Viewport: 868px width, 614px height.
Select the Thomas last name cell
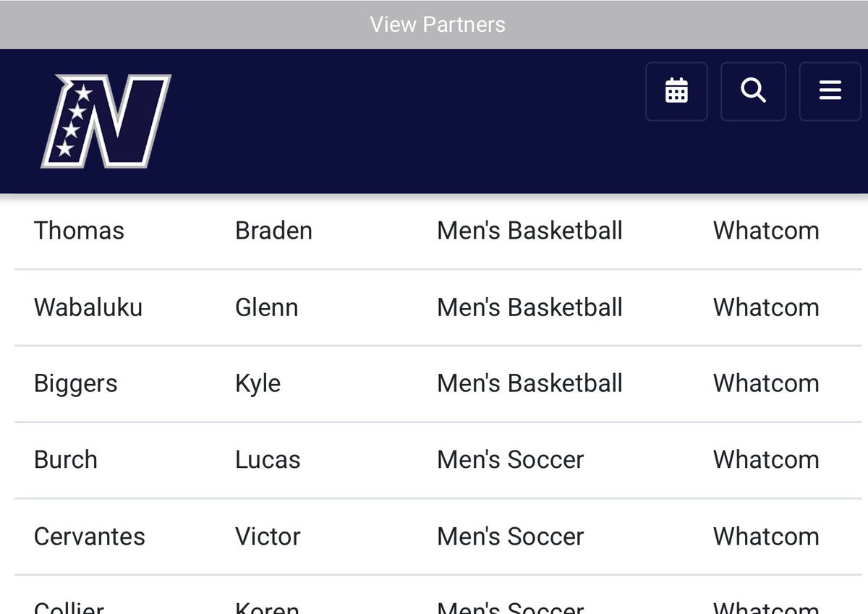79,231
